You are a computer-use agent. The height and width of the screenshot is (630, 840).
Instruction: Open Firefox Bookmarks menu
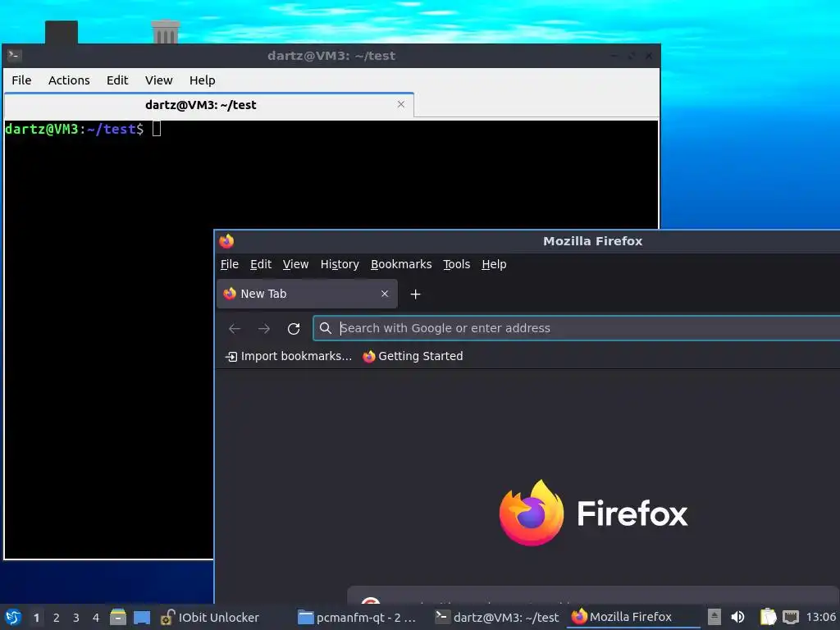[401, 264]
